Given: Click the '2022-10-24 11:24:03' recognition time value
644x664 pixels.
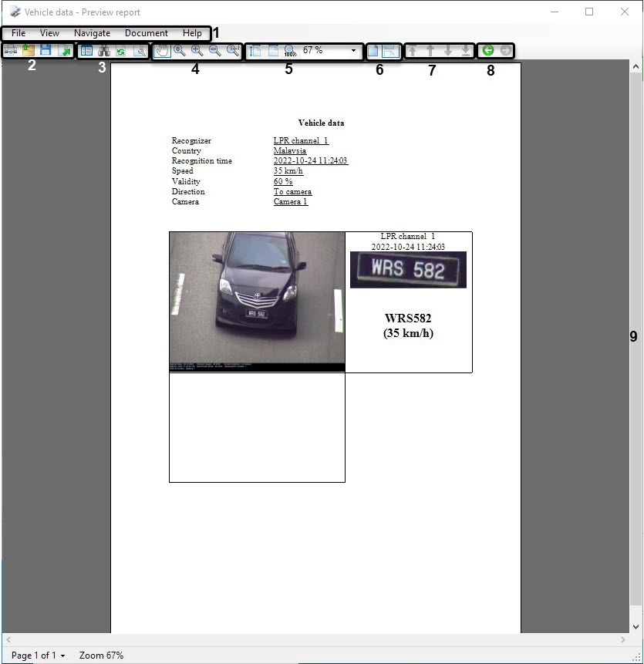Looking at the screenshot, I should [x=310, y=161].
